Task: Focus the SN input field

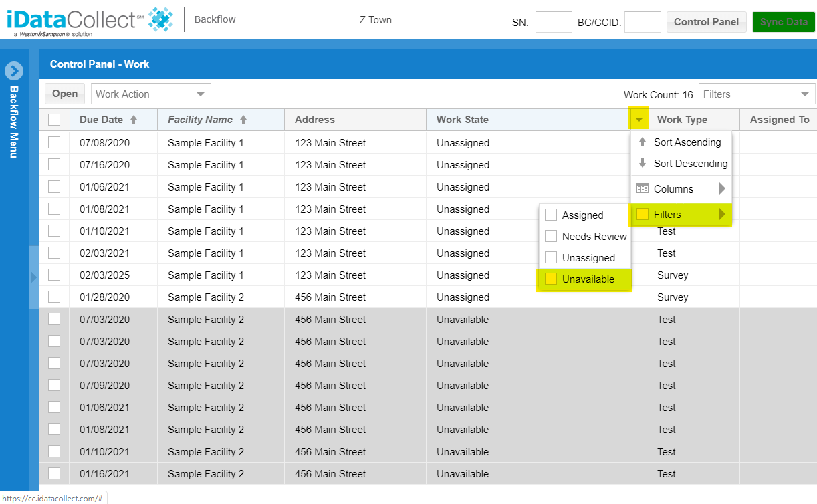Action: point(554,22)
